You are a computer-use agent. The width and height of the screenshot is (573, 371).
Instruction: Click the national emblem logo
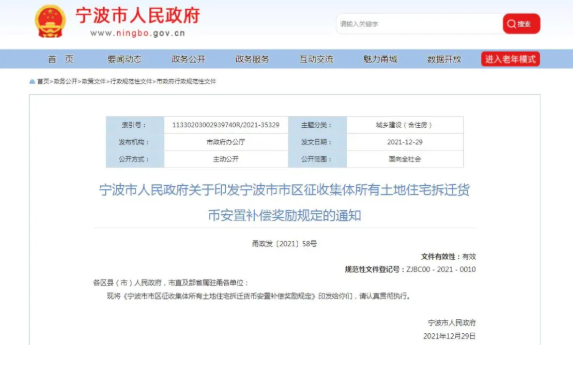(x=50, y=22)
